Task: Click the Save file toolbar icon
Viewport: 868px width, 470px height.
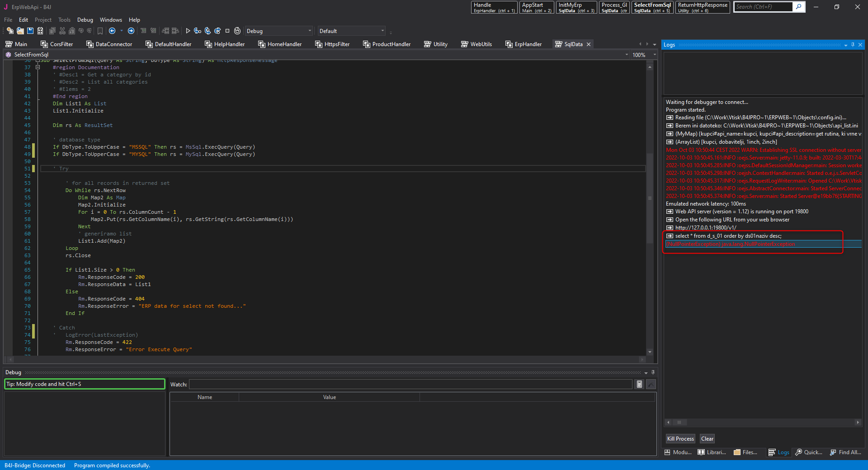Action: tap(30, 31)
